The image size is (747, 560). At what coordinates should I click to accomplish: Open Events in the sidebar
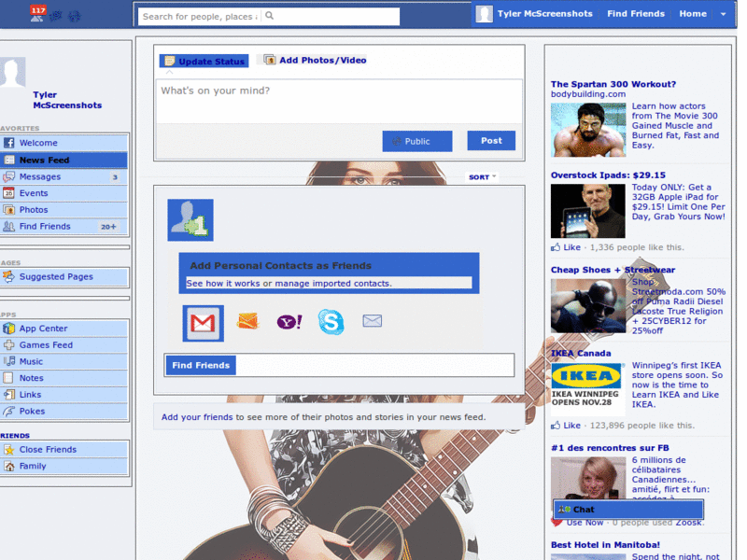[x=63, y=193]
